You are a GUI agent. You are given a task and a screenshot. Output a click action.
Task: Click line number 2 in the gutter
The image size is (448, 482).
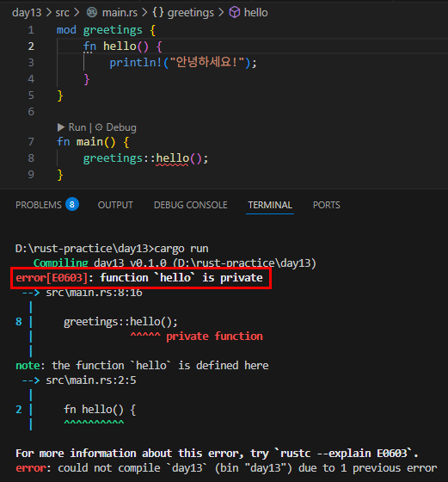click(31, 46)
